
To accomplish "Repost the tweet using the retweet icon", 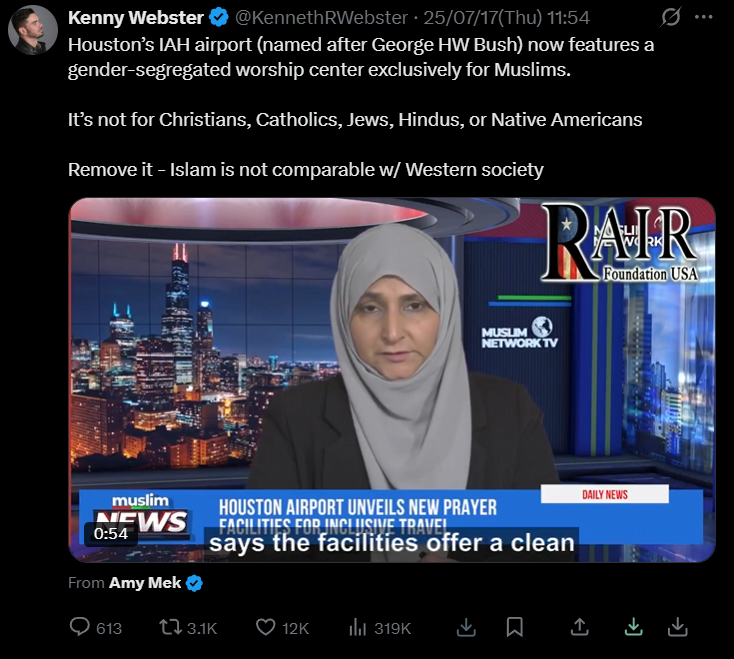I will (x=170, y=627).
